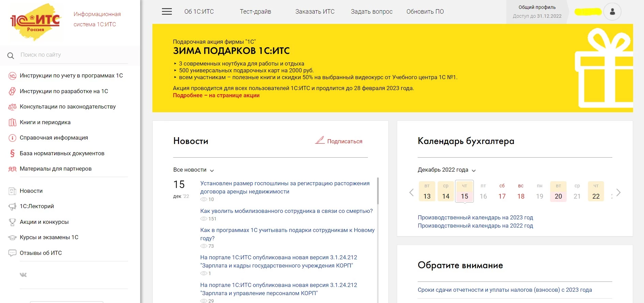Go to previous calendar days arrow
Viewport: 644px width, 303px height.
411,192
